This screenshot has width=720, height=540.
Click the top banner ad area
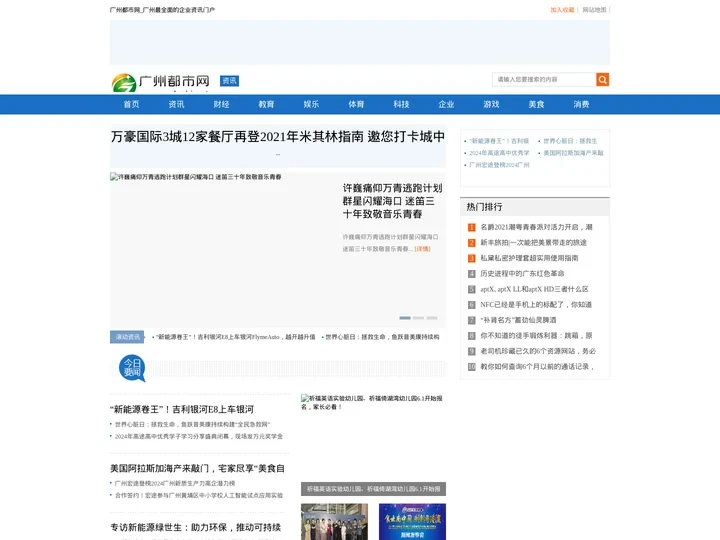[x=360, y=42]
